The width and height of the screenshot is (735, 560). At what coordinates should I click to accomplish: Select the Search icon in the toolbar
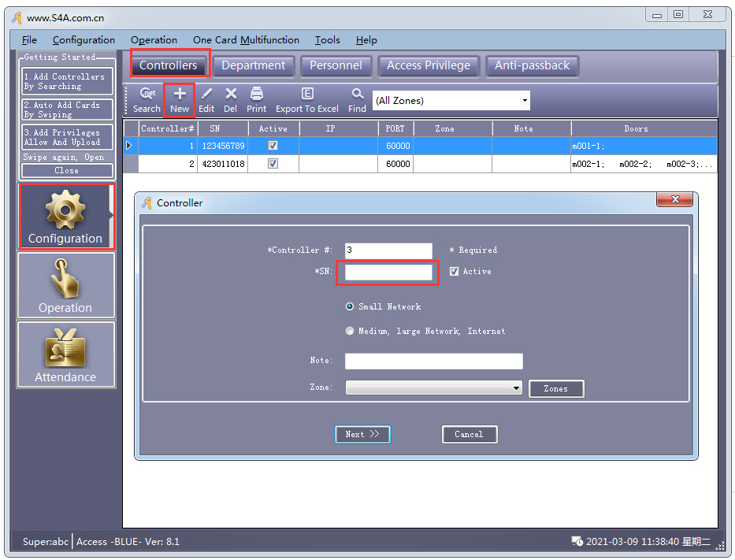click(147, 98)
